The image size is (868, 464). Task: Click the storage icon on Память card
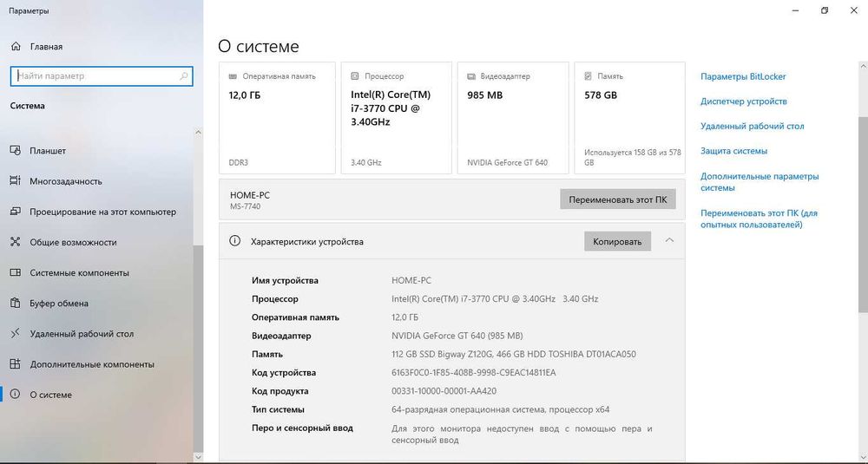point(588,76)
